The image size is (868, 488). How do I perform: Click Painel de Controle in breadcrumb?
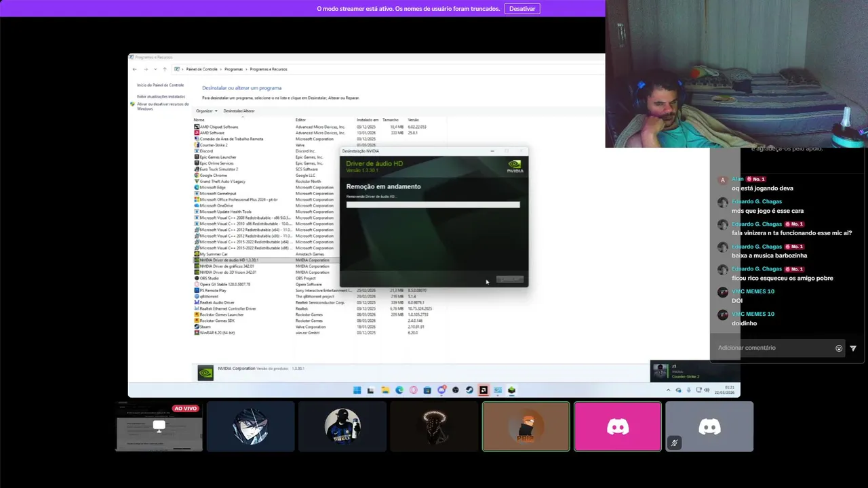[202, 69]
